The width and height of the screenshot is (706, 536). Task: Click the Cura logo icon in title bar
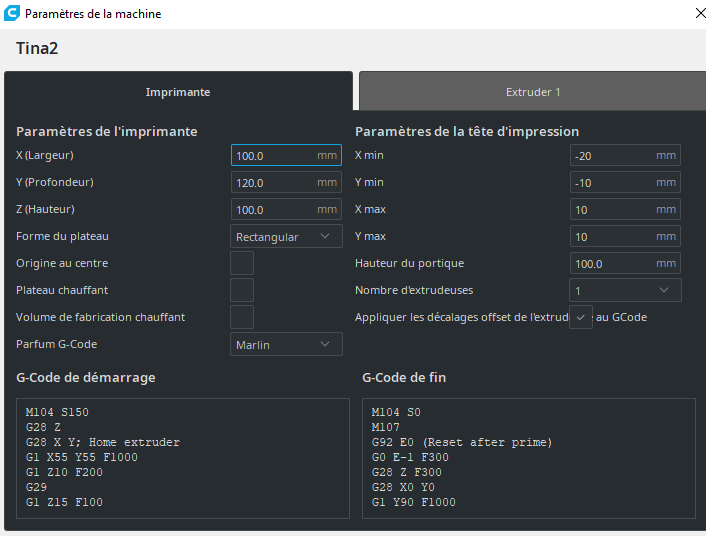(x=11, y=14)
